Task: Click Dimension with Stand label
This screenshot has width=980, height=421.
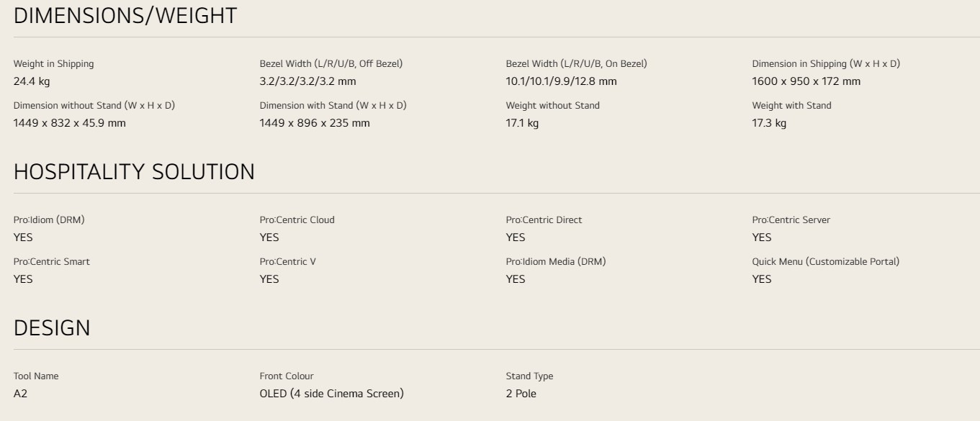Action: [333, 105]
